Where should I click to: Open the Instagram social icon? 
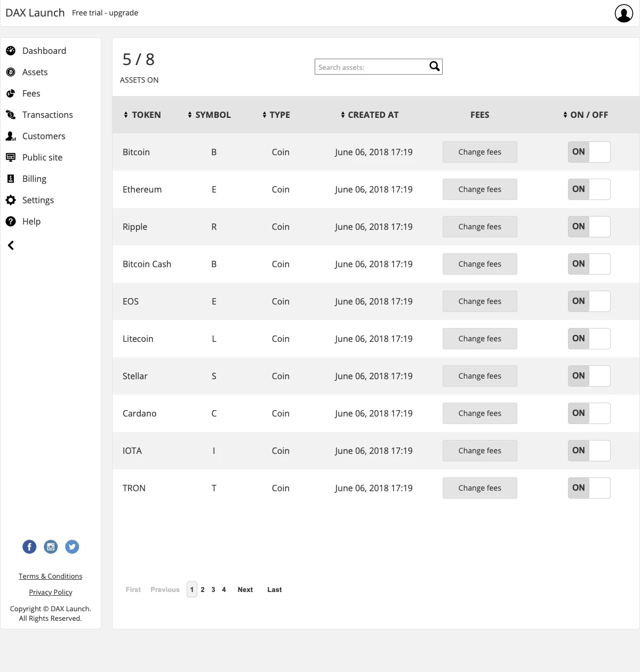pos(51,547)
